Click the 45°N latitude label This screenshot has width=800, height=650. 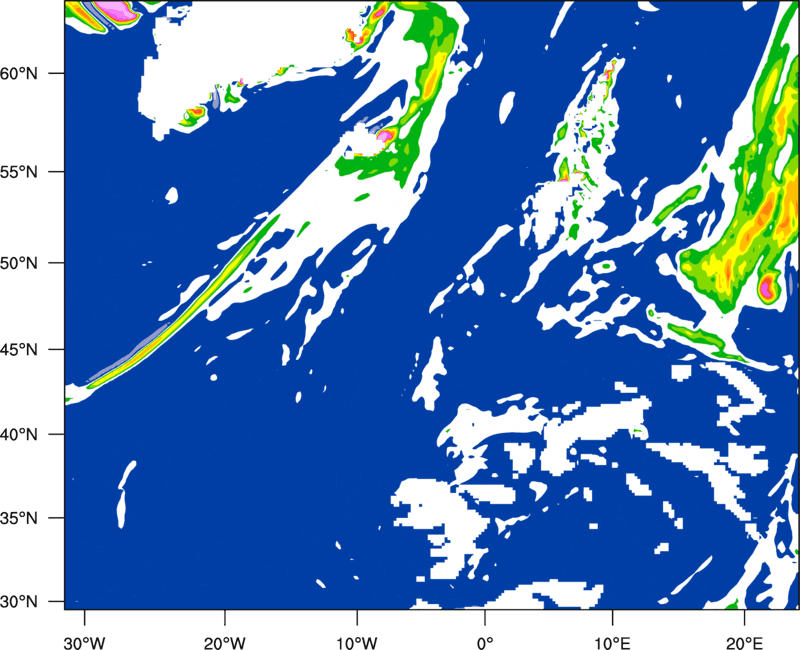[19, 350]
